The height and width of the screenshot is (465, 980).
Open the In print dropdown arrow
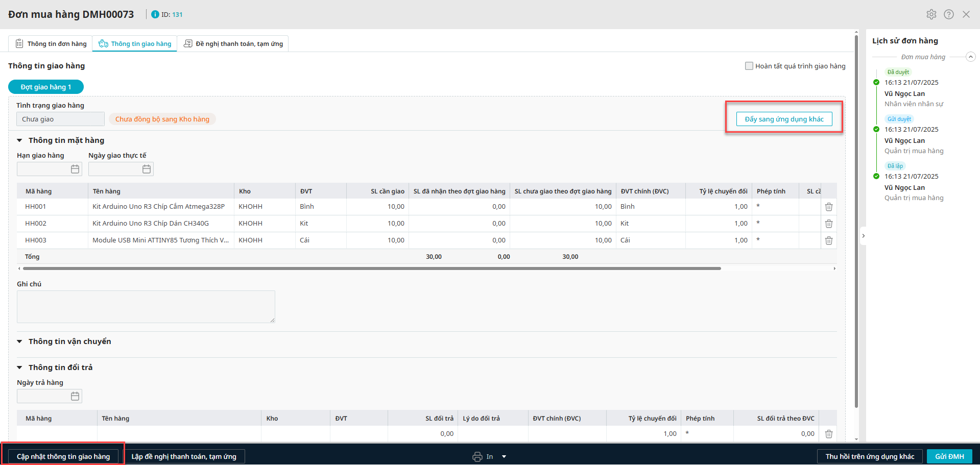click(x=504, y=457)
